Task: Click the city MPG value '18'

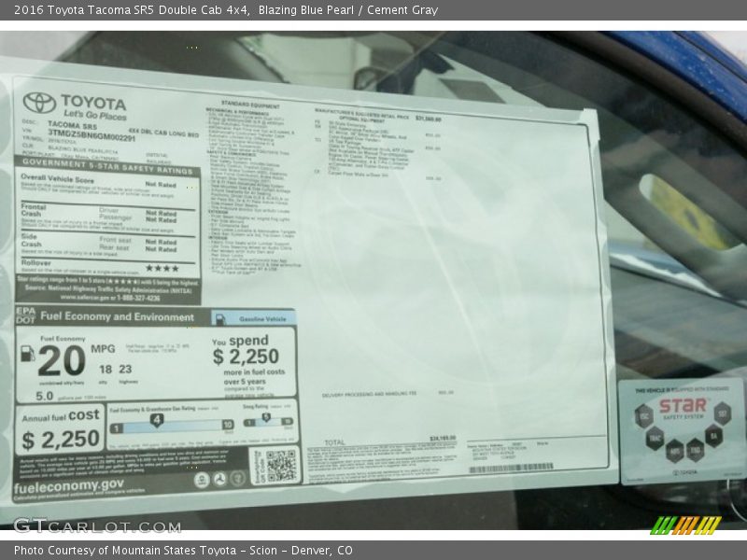Action: (x=106, y=369)
